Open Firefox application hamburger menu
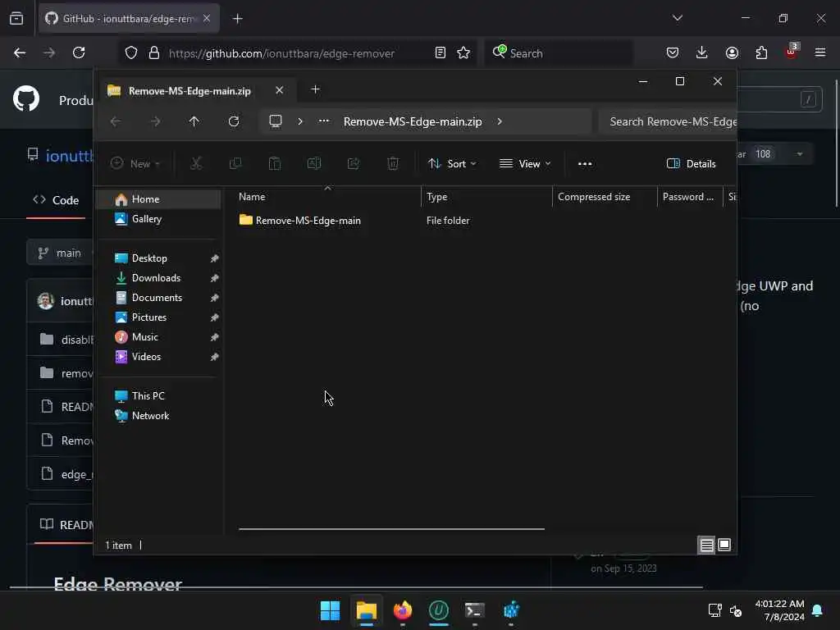Screen dimensions: 840x630 coord(820,52)
